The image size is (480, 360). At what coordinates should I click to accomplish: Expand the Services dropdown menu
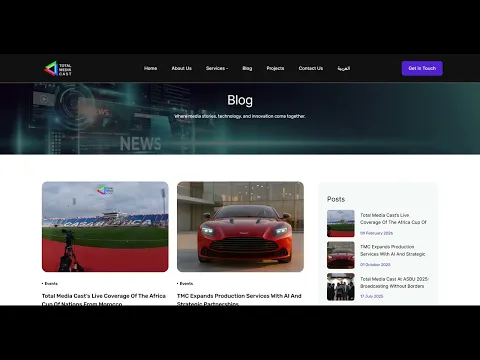(x=217, y=68)
